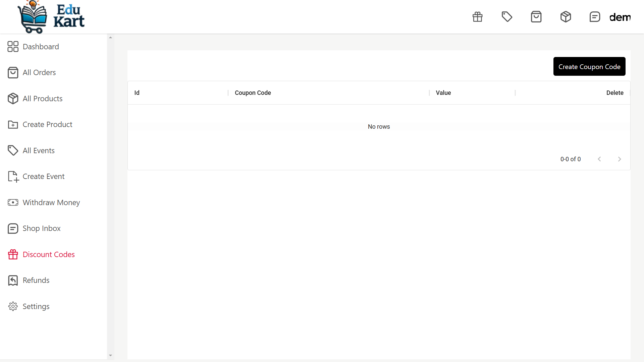Open the inbox message icon in header
This screenshot has width=644, height=362.
[x=595, y=17]
